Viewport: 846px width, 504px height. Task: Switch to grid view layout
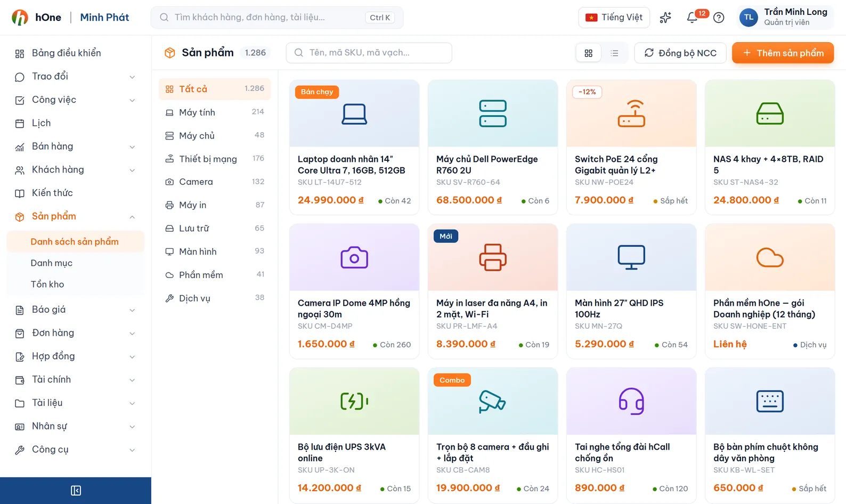point(589,53)
